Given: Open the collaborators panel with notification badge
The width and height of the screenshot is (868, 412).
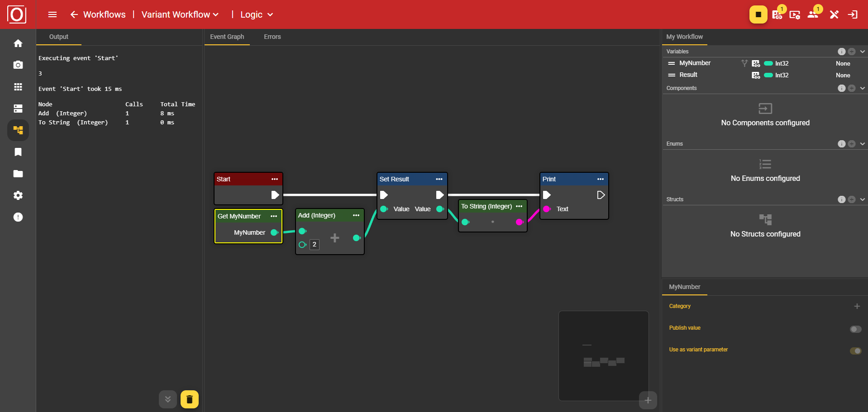Looking at the screenshot, I should click(812, 14).
